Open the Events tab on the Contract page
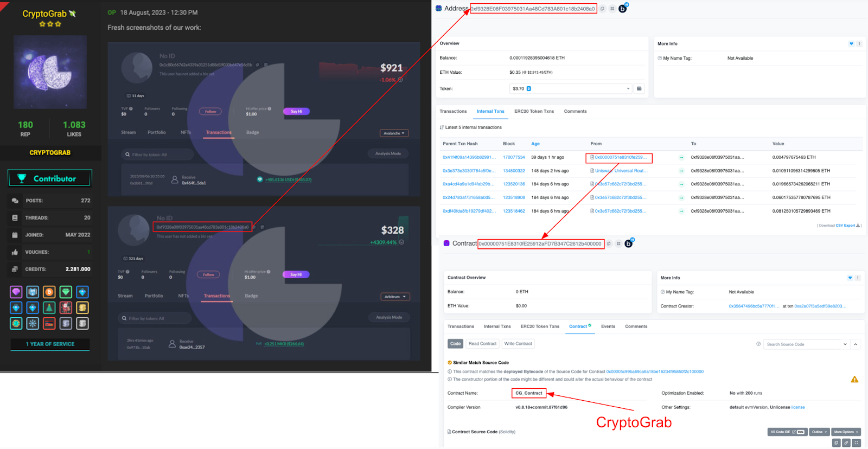The image size is (868, 449). click(x=608, y=326)
